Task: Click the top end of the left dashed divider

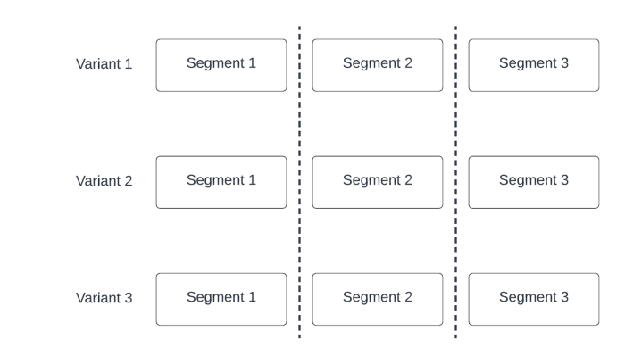Action: pyautogui.click(x=299, y=29)
